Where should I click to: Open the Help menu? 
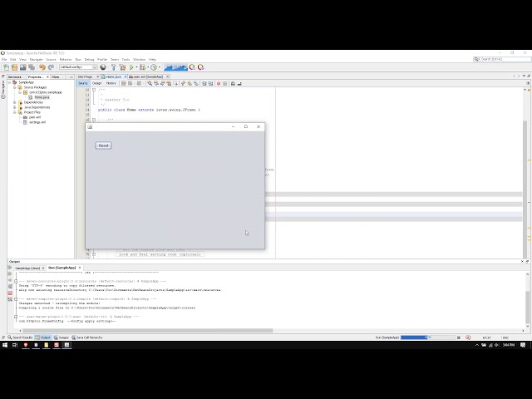(x=152, y=60)
